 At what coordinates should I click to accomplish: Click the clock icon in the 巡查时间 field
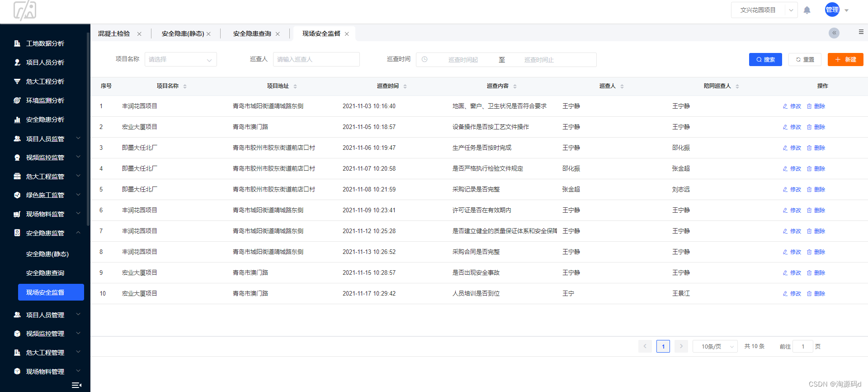point(425,59)
